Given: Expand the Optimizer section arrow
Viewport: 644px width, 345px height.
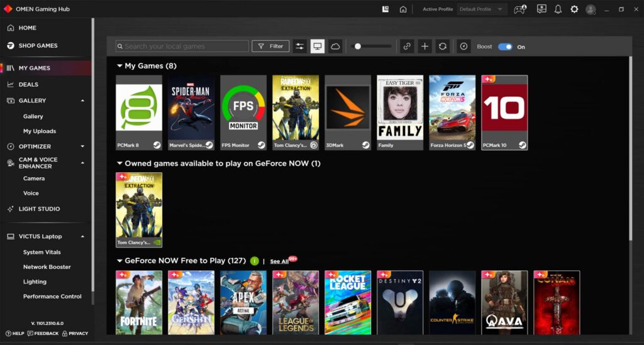Looking at the screenshot, I should [82, 146].
